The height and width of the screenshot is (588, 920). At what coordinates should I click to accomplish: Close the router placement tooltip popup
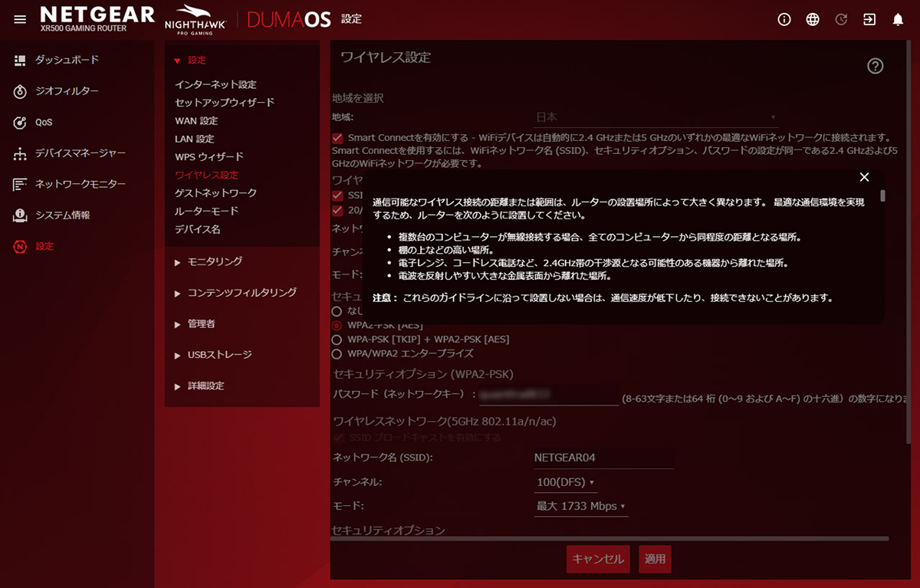[x=864, y=177]
